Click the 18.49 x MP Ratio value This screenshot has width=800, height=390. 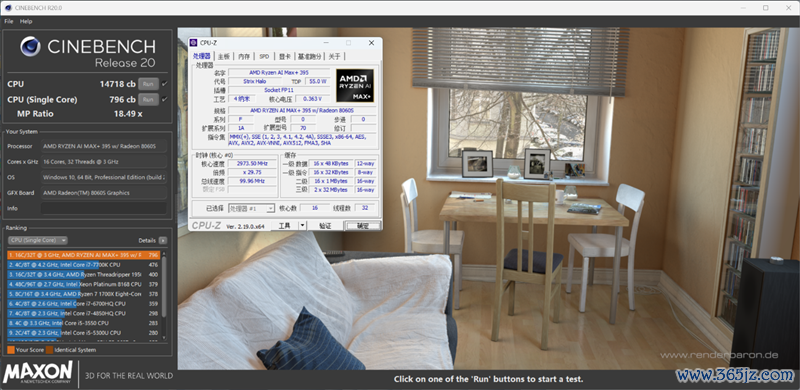click(128, 114)
